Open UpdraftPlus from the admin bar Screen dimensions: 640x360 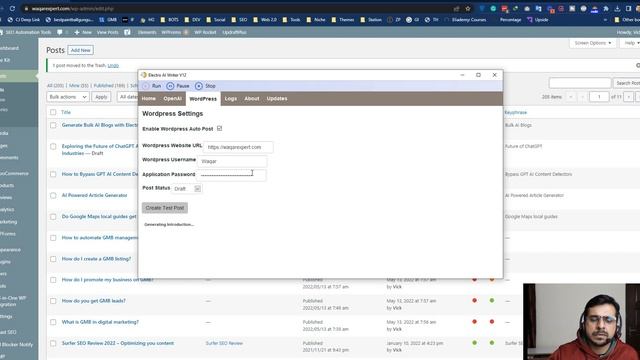[x=234, y=32]
